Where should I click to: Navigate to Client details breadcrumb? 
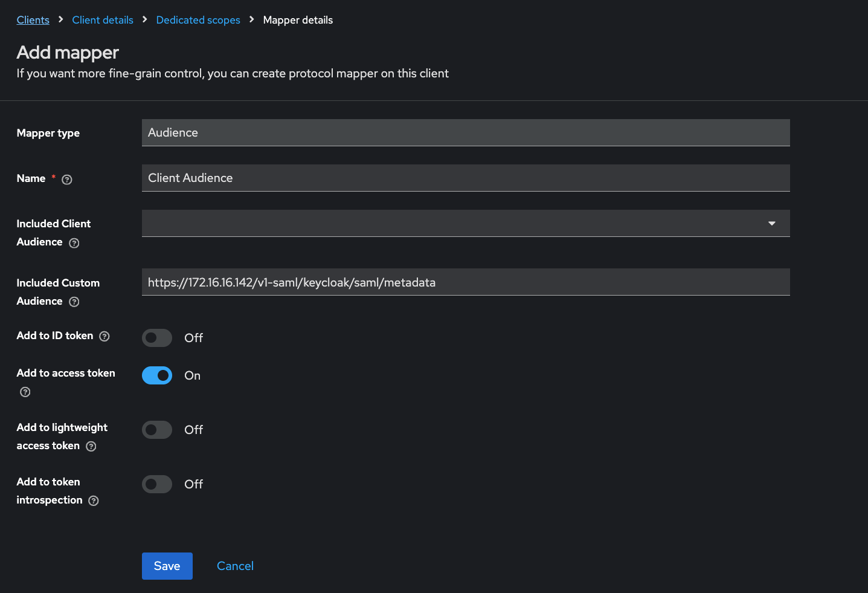(x=103, y=20)
